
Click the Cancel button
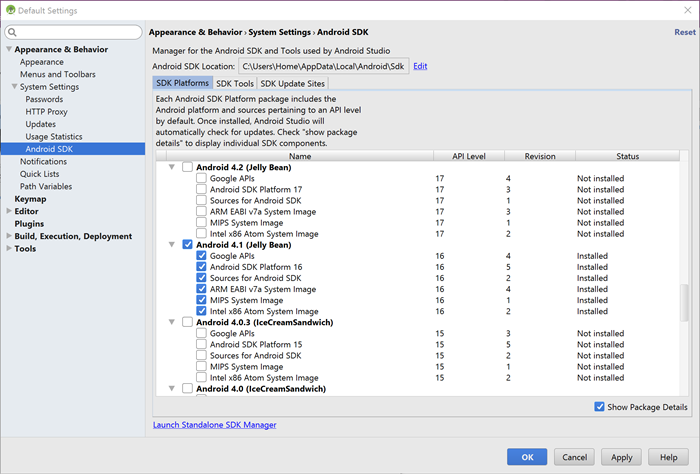pos(574,457)
